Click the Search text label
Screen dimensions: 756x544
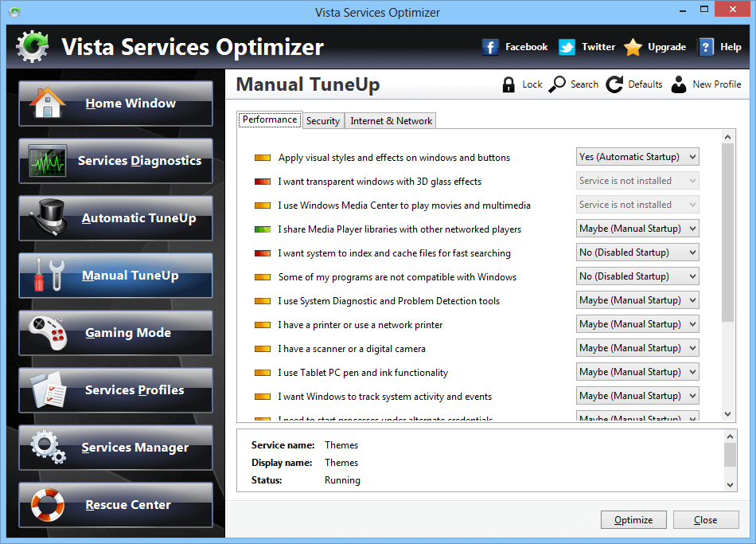[584, 84]
